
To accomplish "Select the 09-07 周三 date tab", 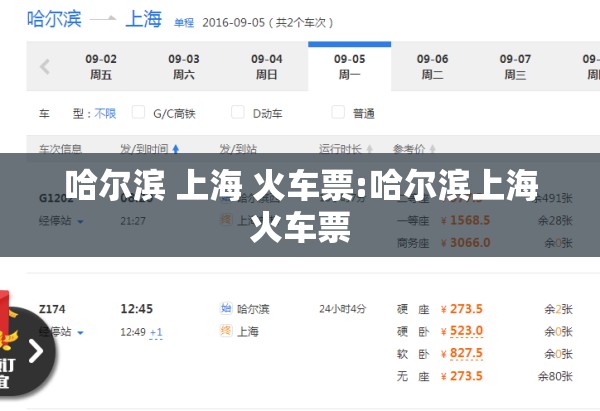I will pyautogui.click(x=515, y=67).
